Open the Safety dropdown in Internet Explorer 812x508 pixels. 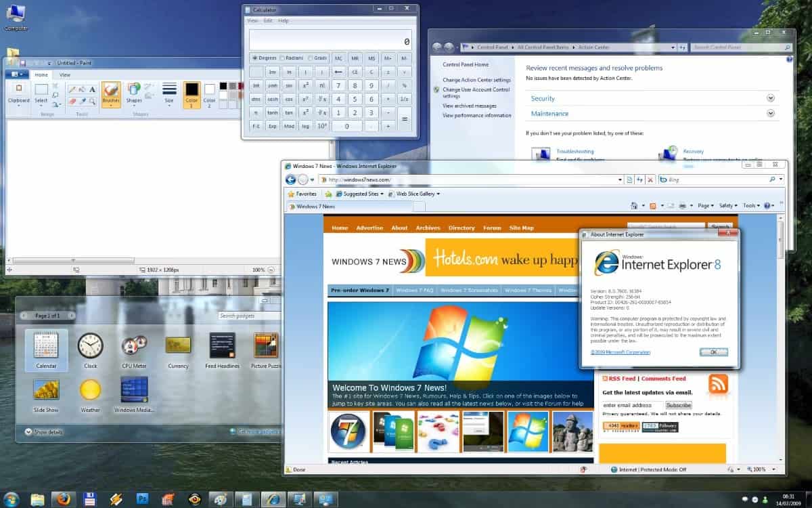pos(729,205)
